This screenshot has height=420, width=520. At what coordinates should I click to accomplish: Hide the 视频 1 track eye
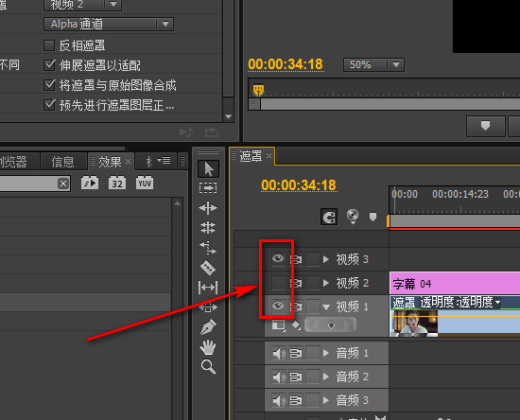coord(278,306)
